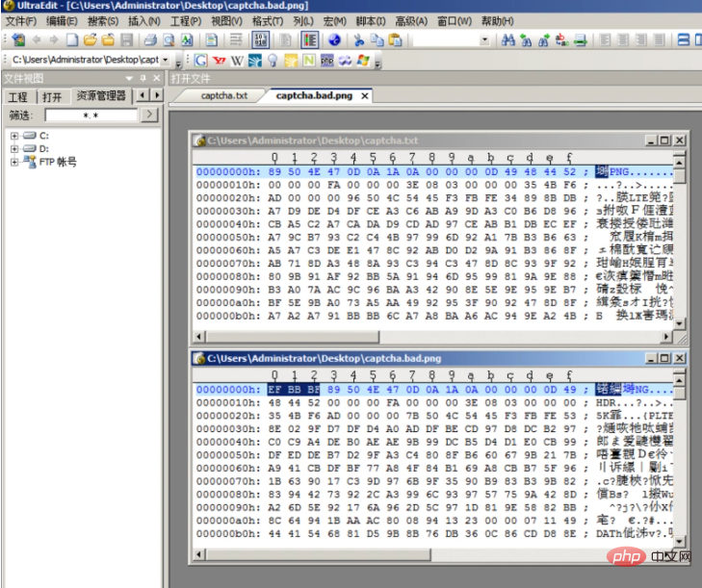Click the 筛选 filter input field
This screenshot has height=588, width=702.
coord(91,115)
